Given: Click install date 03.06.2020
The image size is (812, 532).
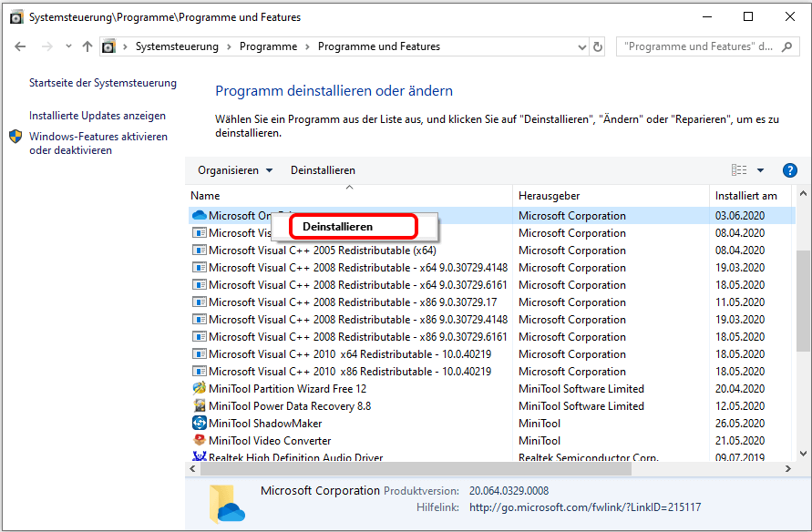Looking at the screenshot, I should click(x=740, y=216).
